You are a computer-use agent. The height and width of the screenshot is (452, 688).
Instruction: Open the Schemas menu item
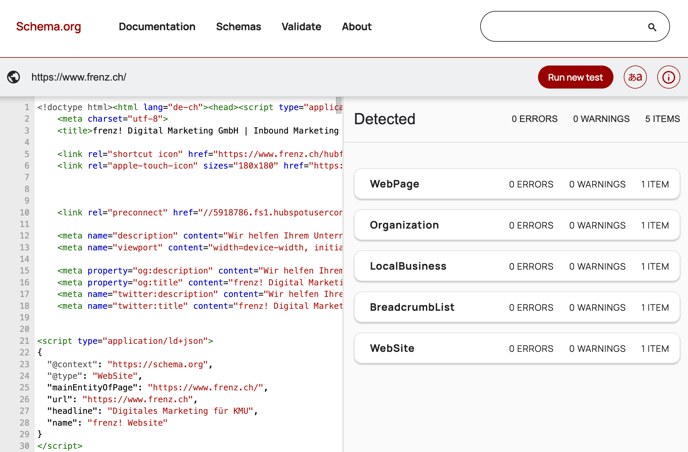(238, 27)
